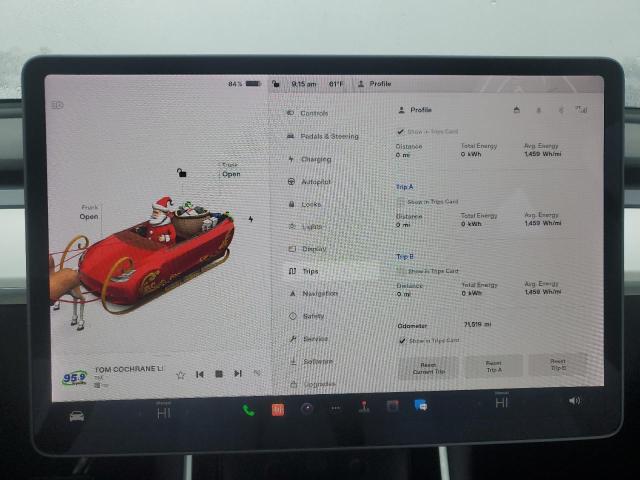
Task: Open the Software menu
Action: coord(311,362)
